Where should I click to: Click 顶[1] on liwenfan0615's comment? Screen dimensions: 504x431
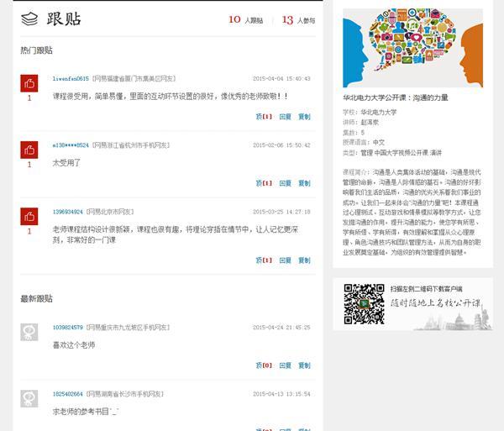tap(264, 117)
